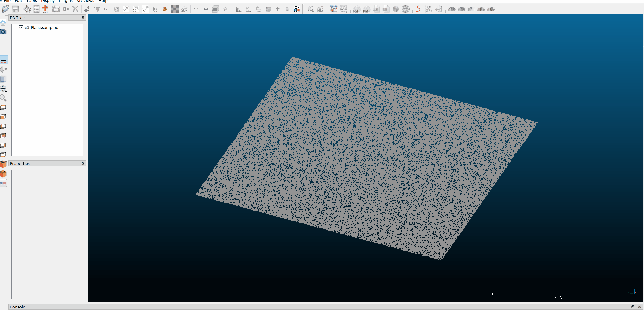Set the FRONT isometric view
This screenshot has height=310, width=644.
(3, 164)
